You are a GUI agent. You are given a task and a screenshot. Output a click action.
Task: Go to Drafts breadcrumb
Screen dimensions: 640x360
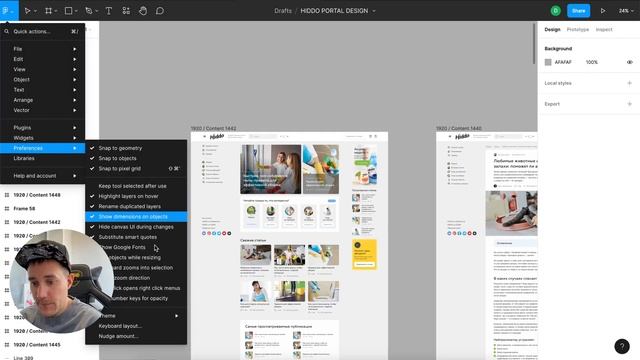click(283, 11)
